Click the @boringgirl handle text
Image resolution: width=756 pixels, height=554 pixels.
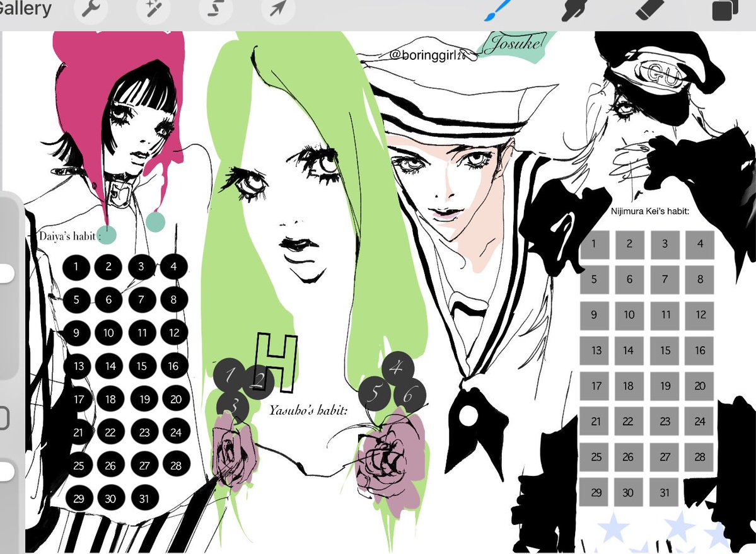[x=427, y=55]
